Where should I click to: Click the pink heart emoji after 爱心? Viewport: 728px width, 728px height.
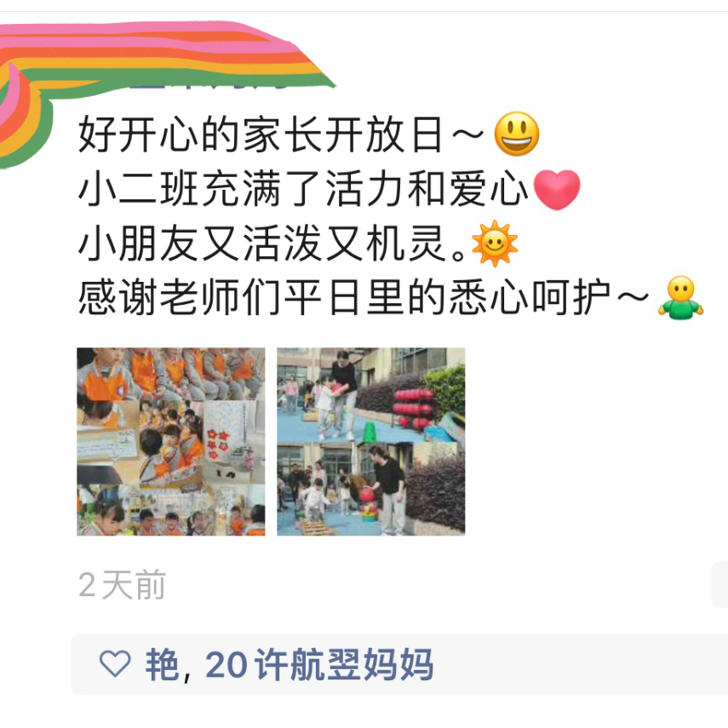click(557, 189)
